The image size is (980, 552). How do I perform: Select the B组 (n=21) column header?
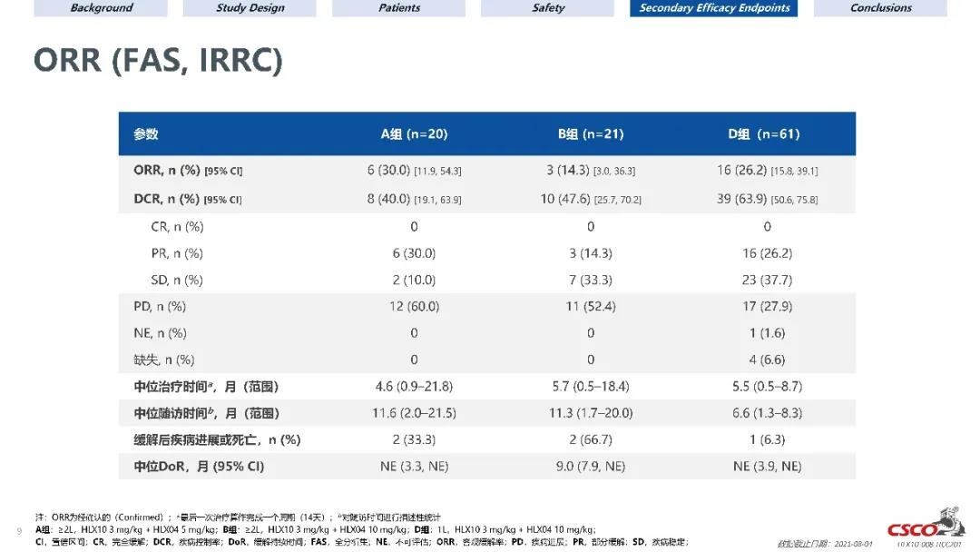coord(591,133)
